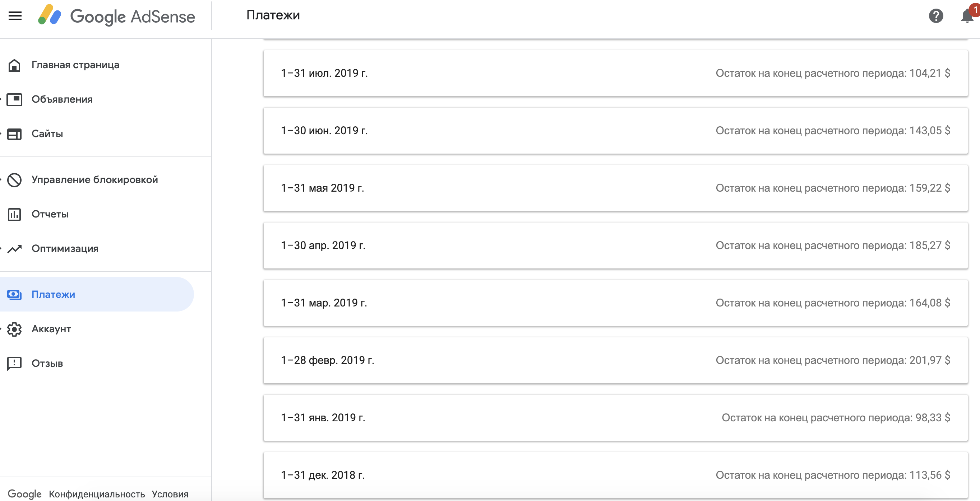Expand the Сайты menu section
980x501 pixels.
pyautogui.click(x=47, y=134)
